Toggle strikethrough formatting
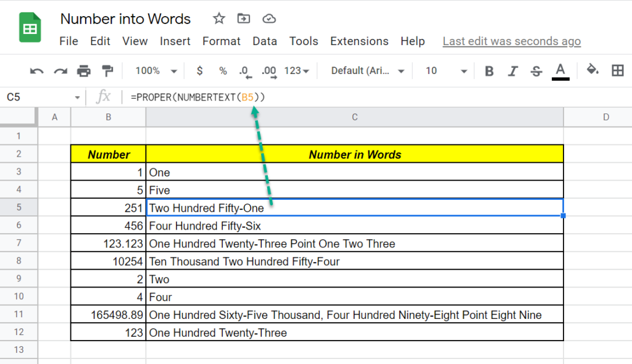The height and width of the screenshot is (364, 632). point(536,71)
